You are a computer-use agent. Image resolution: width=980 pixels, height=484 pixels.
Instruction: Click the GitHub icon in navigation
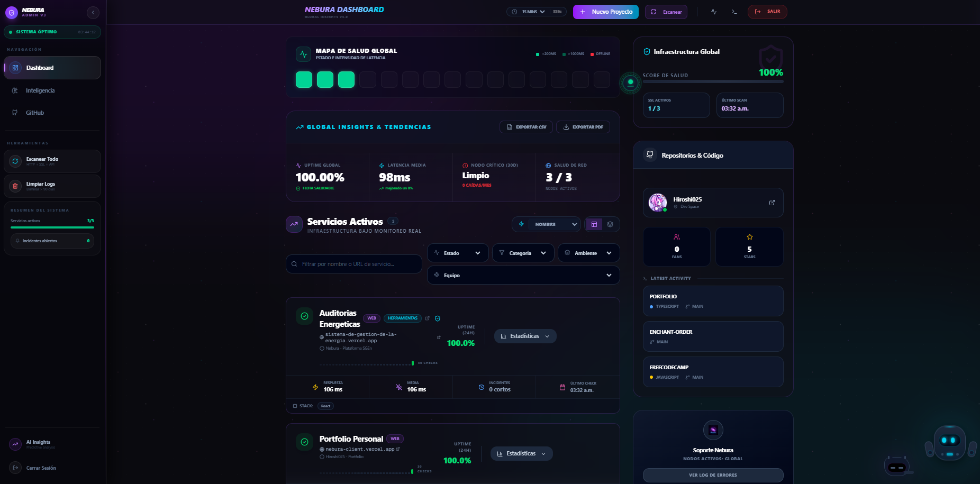coord(14,113)
